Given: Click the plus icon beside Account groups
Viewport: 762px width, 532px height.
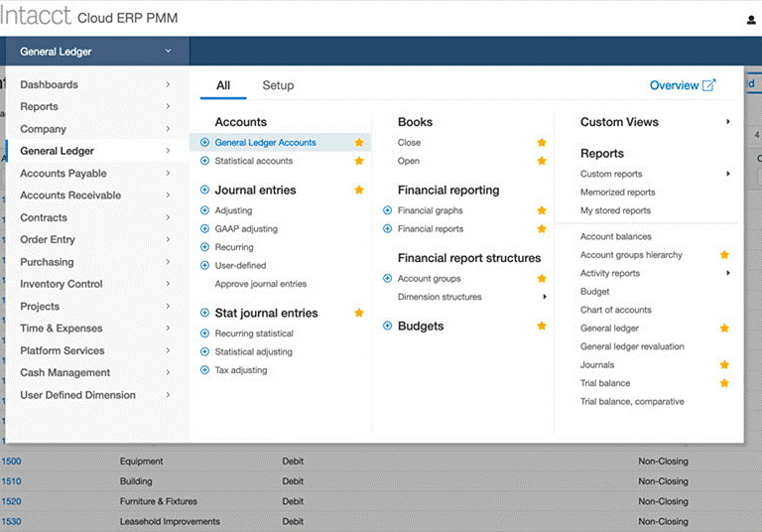Looking at the screenshot, I should (x=387, y=278).
